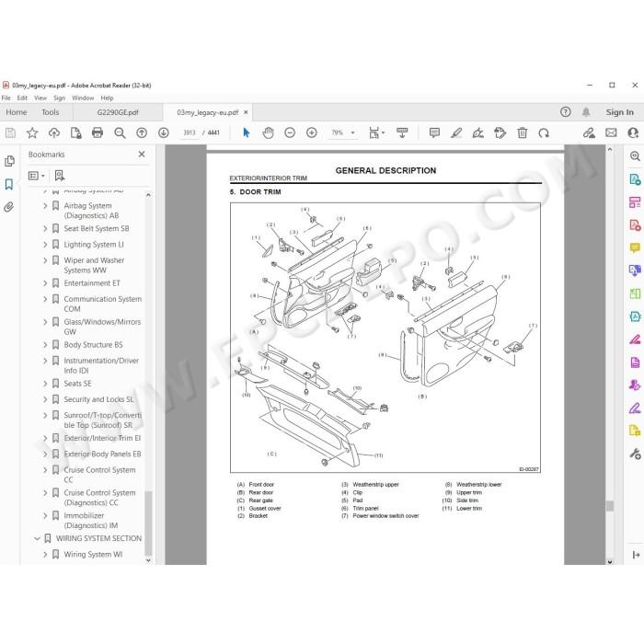The width and height of the screenshot is (644, 644).
Task: Go to previous page with up arrow
Action: [x=142, y=132]
